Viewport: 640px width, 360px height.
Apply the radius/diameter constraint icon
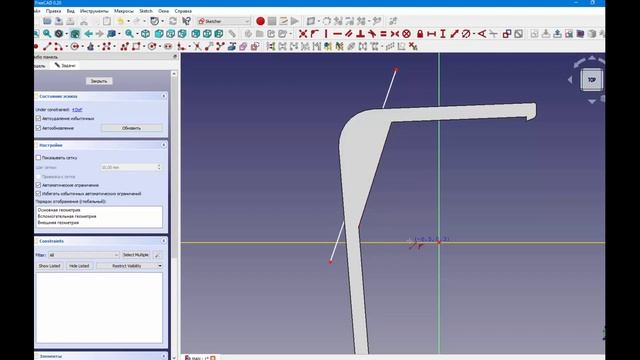click(466, 34)
